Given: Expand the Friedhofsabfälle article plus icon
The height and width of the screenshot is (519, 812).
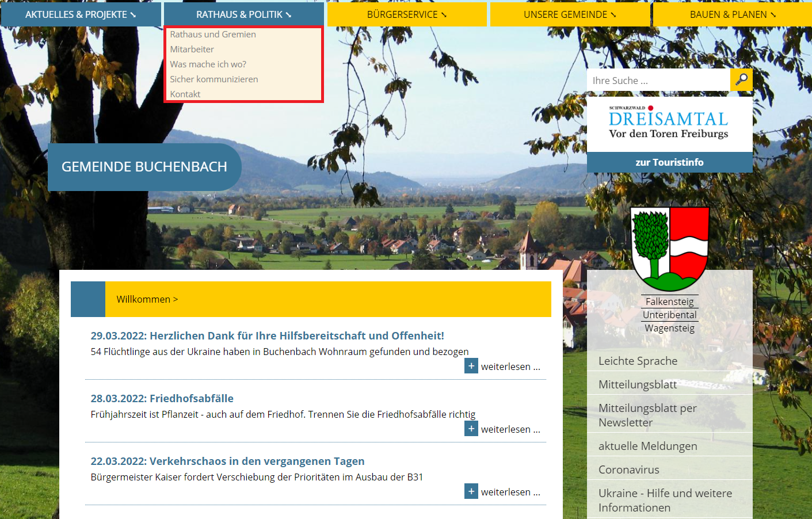Looking at the screenshot, I should [471, 429].
